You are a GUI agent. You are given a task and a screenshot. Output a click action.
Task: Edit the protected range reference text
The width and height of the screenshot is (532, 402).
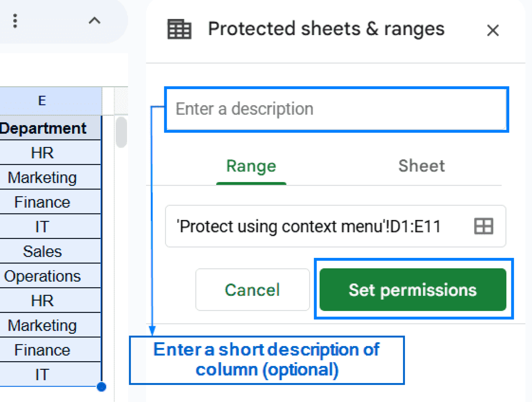[x=307, y=225]
